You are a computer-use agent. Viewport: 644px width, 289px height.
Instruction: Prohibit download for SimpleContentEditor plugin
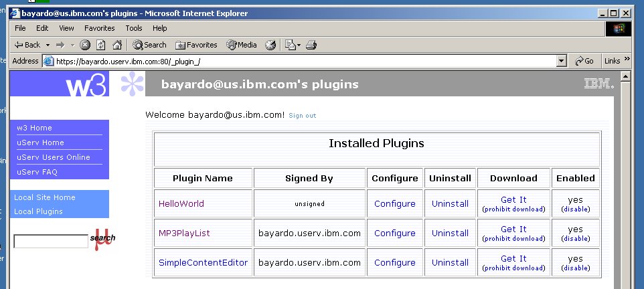coord(513,268)
